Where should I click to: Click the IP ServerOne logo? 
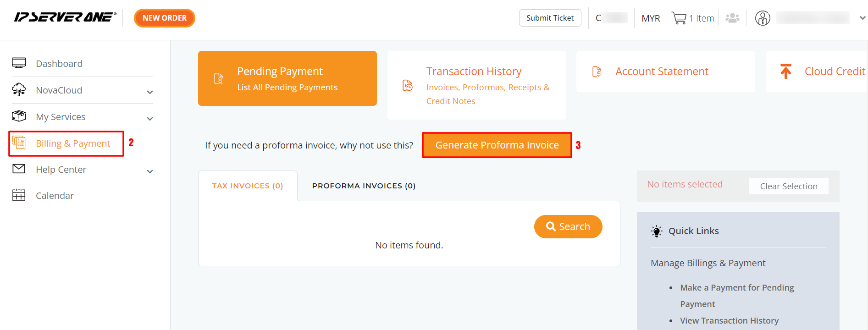[x=65, y=17]
